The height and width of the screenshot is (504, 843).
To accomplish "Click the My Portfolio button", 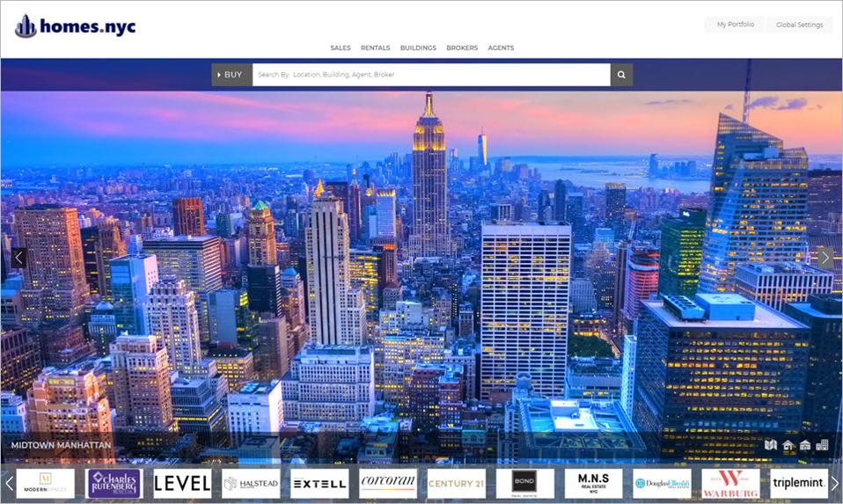I will click(735, 25).
